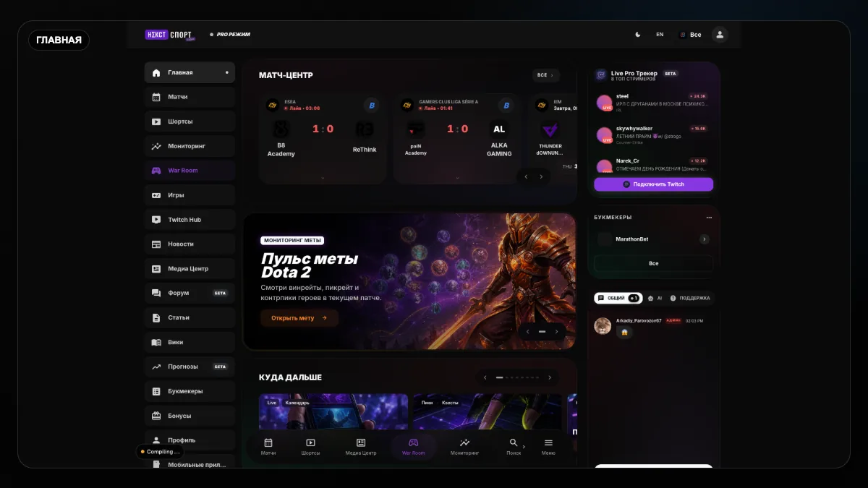Open the user account avatar icon

(x=719, y=35)
